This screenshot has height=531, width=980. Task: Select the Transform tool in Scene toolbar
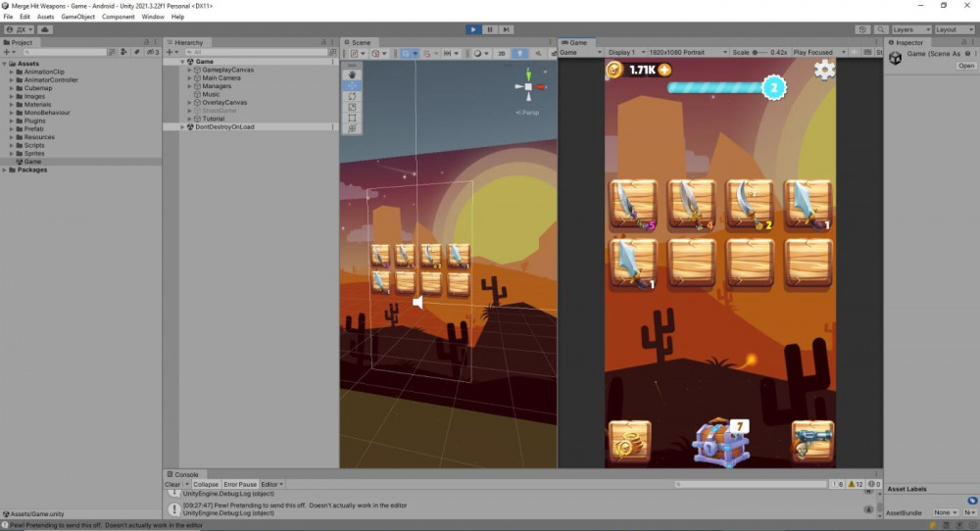[353, 128]
